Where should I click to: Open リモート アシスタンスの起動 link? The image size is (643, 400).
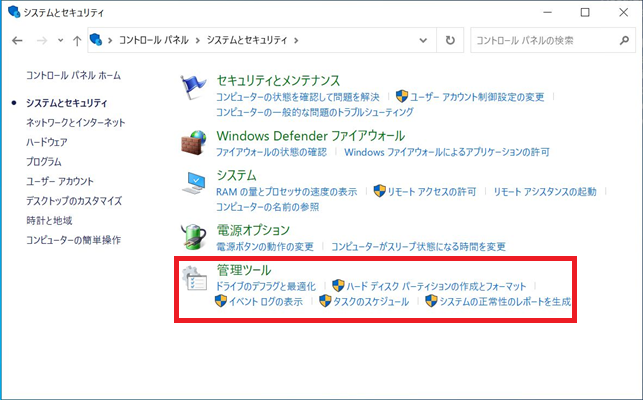coord(545,192)
